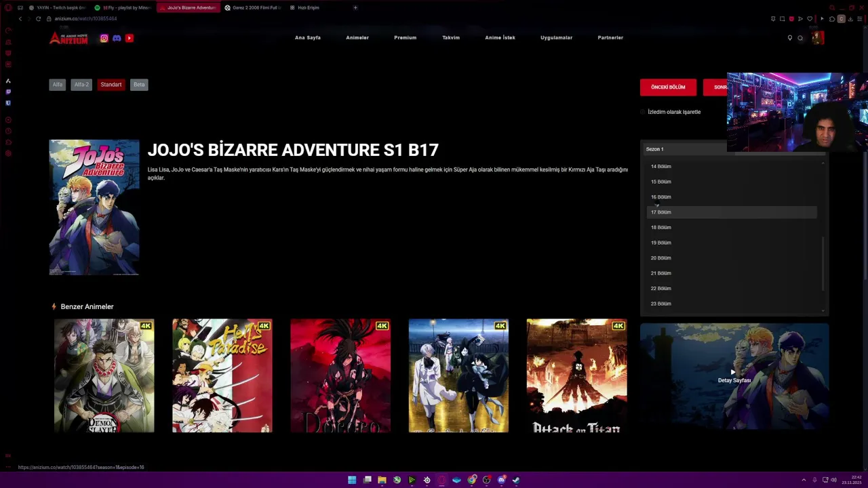Image resolution: width=868 pixels, height=488 pixels.
Task: Select 14 Bölüm in episode list
Action: pos(732,167)
